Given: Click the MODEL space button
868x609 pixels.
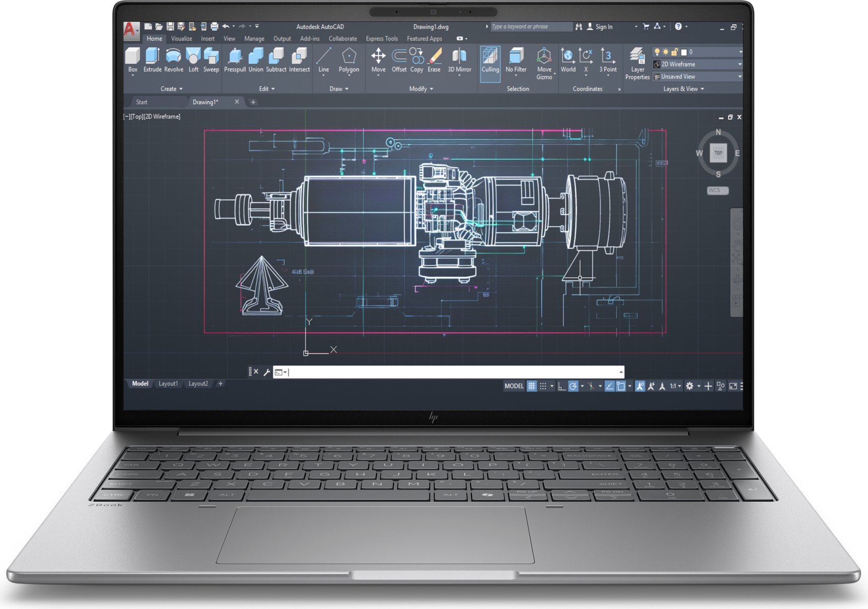Looking at the screenshot, I should coord(514,386).
